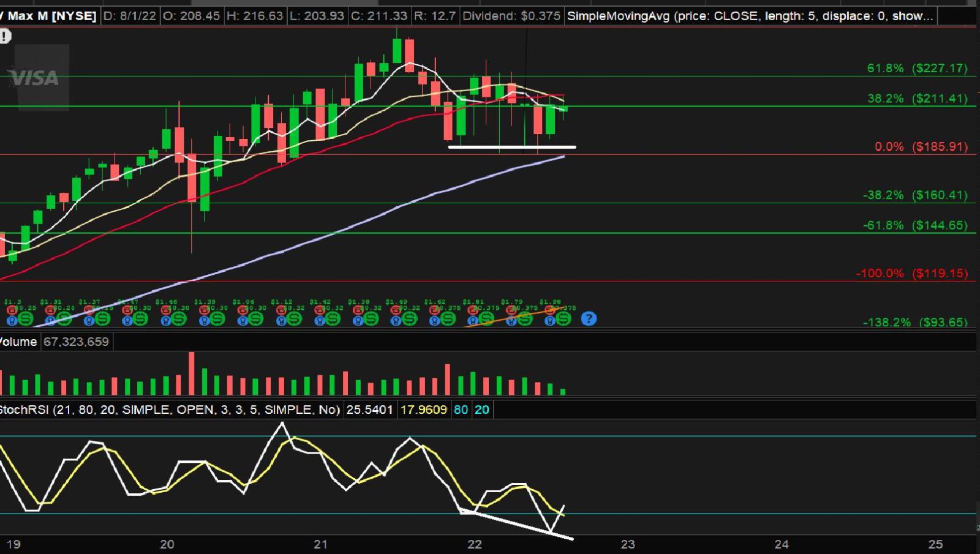The height and width of the screenshot is (554, 980).
Task: Click the 61.8% ($227.17) Fibonacci label
Action: (917, 68)
